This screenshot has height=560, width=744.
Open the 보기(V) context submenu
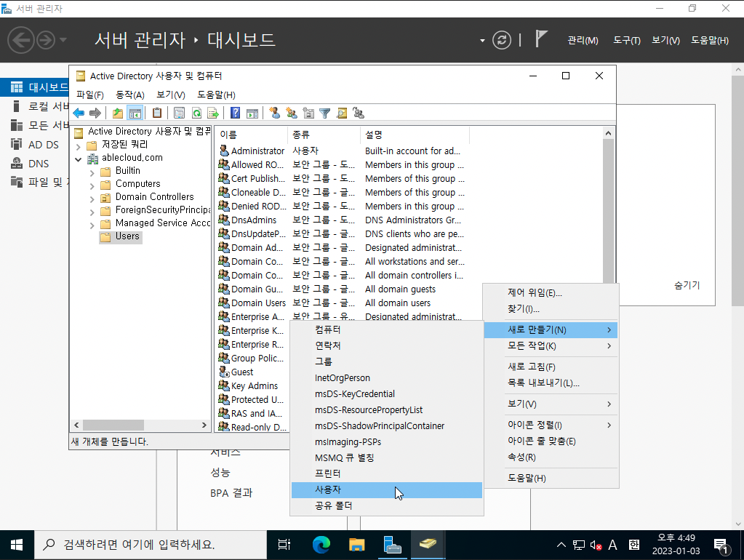(x=551, y=404)
